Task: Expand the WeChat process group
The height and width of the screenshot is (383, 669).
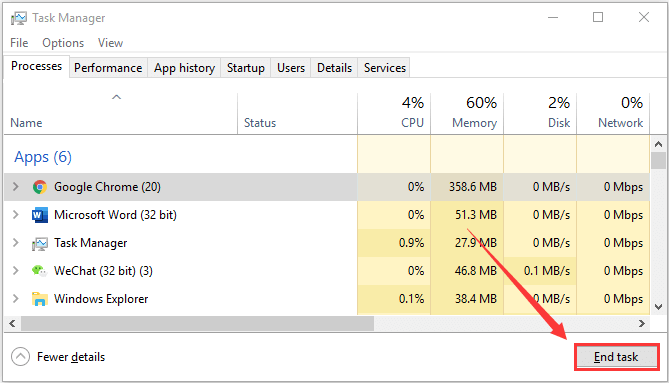Action: (x=16, y=270)
